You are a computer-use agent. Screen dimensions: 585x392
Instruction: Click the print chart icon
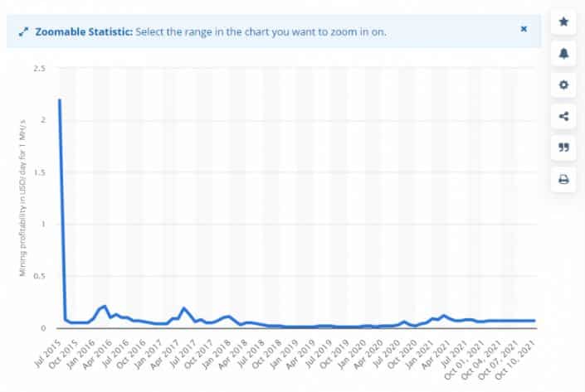coord(563,179)
